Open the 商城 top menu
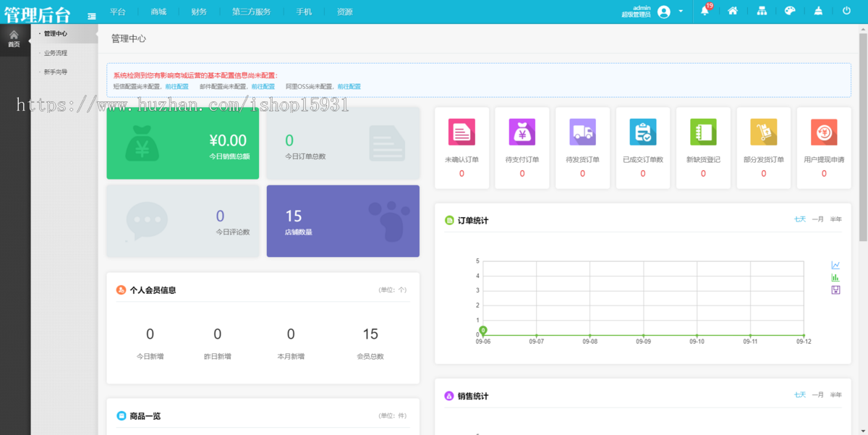The width and height of the screenshot is (868, 435). 158,12
